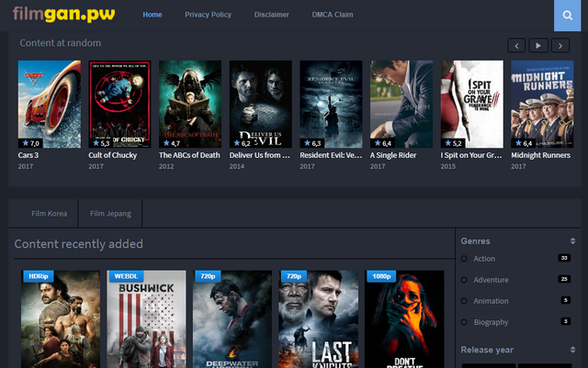Image resolution: width=588 pixels, height=368 pixels.
Task: Click the A Single Rider title link
Action: (393, 155)
